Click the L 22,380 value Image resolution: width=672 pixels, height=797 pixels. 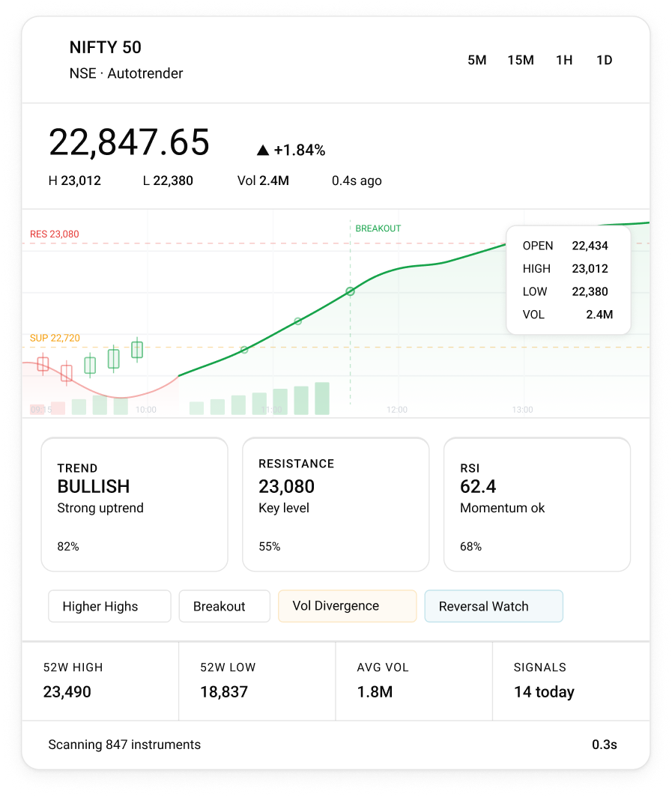click(x=168, y=181)
